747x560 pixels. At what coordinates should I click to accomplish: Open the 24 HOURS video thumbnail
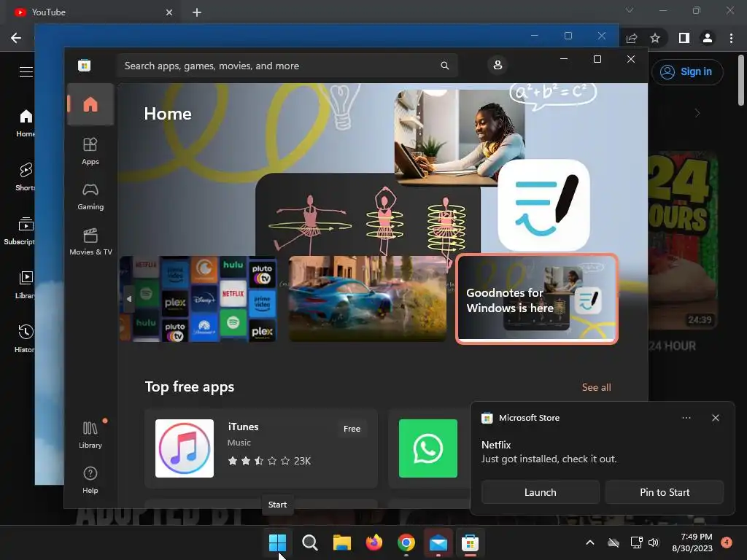tap(683, 241)
